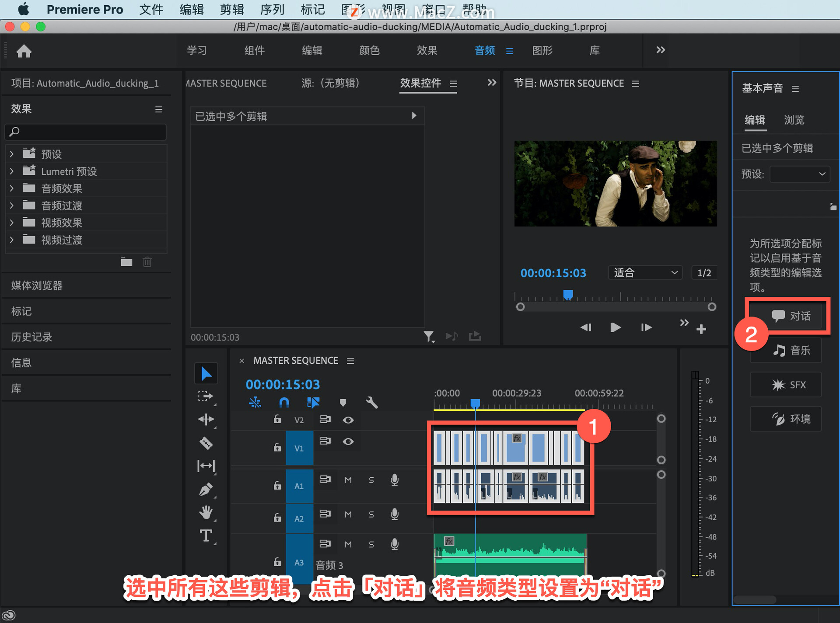840x623 pixels.
Task: Open the MASTER SEQUENCE timeline panel menu
Action: 350,361
